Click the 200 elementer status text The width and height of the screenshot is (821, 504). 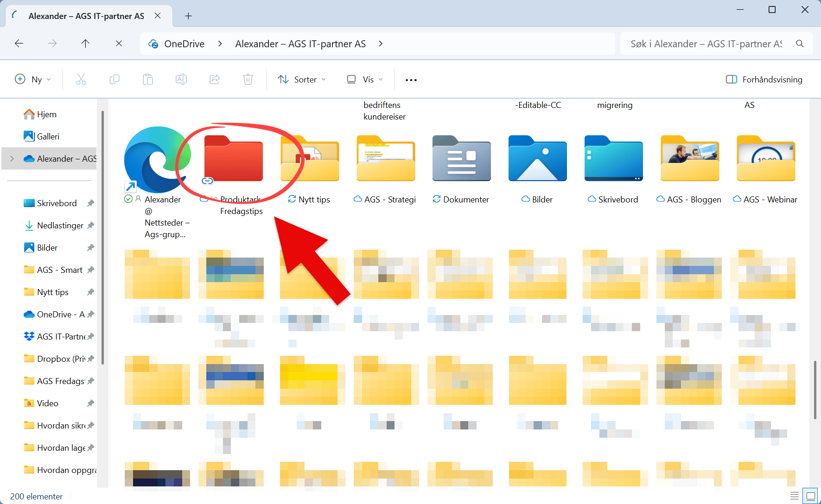(36, 496)
